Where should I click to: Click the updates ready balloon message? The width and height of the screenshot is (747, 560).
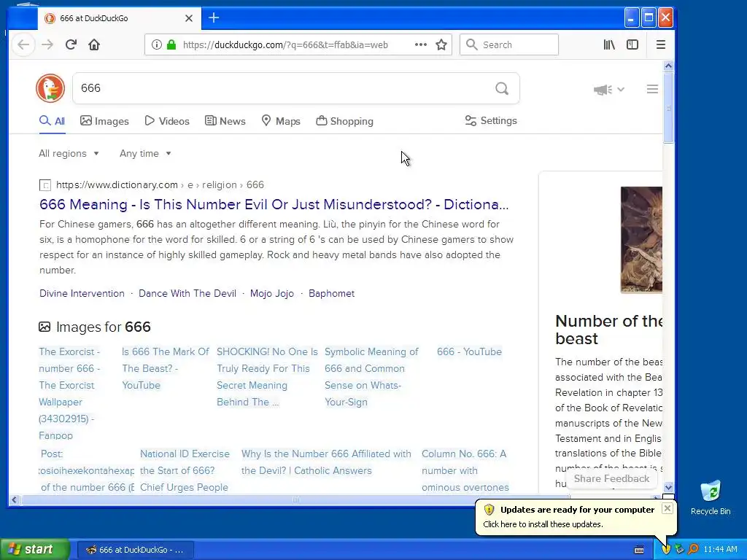[543, 524]
